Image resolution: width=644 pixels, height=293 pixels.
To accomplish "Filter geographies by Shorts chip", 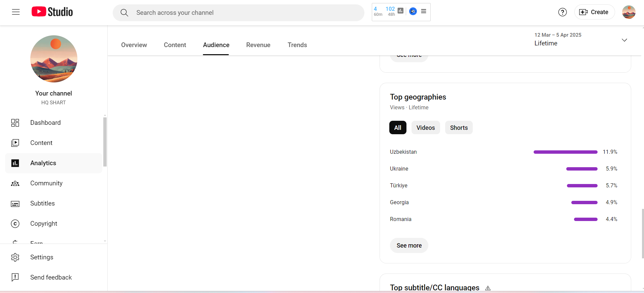I will pyautogui.click(x=459, y=128).
